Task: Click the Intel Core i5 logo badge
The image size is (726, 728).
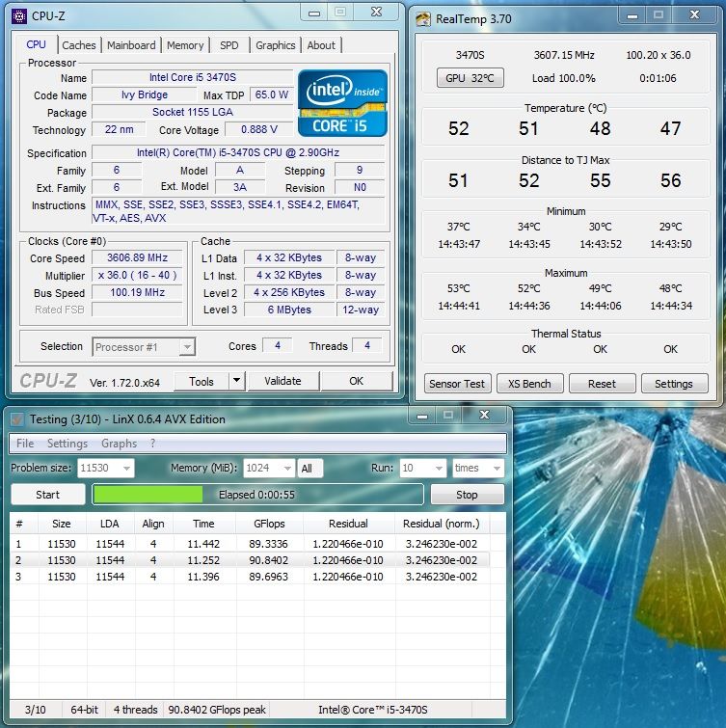Action: tap(342, 103)
